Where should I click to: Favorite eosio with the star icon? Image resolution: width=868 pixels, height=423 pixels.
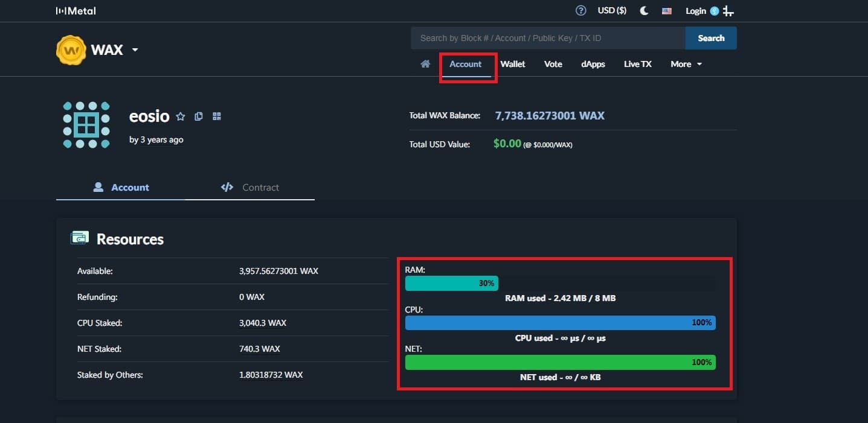[180, 116]
